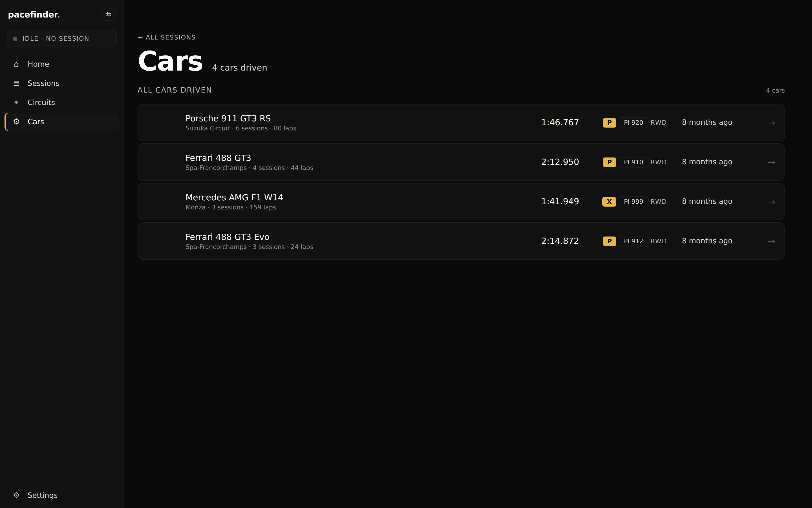Click the Home house icon in sidebar
The image size is (812, 508).
click(x=16, y=64)
